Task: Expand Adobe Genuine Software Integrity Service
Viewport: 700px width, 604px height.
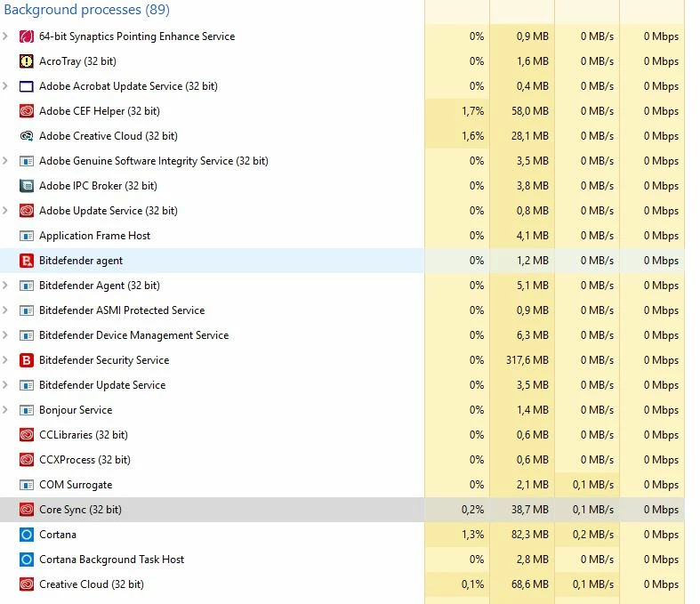Action: 5,161
